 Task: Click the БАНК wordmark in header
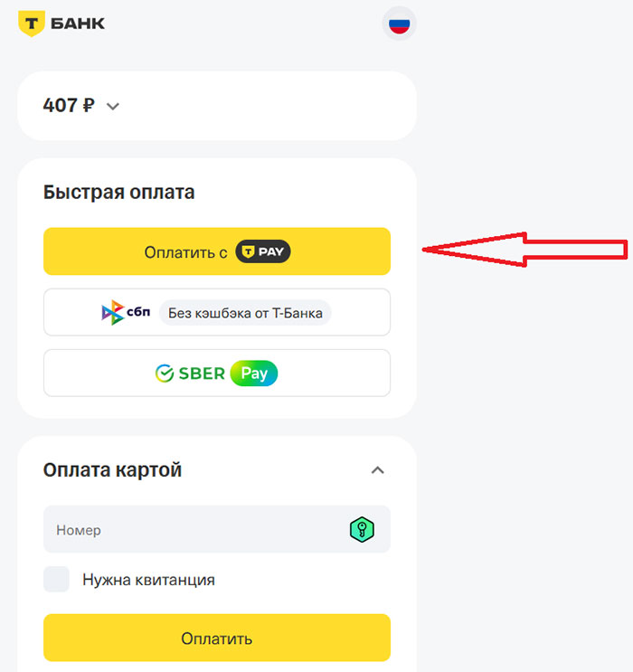click(x=77, y=23)
